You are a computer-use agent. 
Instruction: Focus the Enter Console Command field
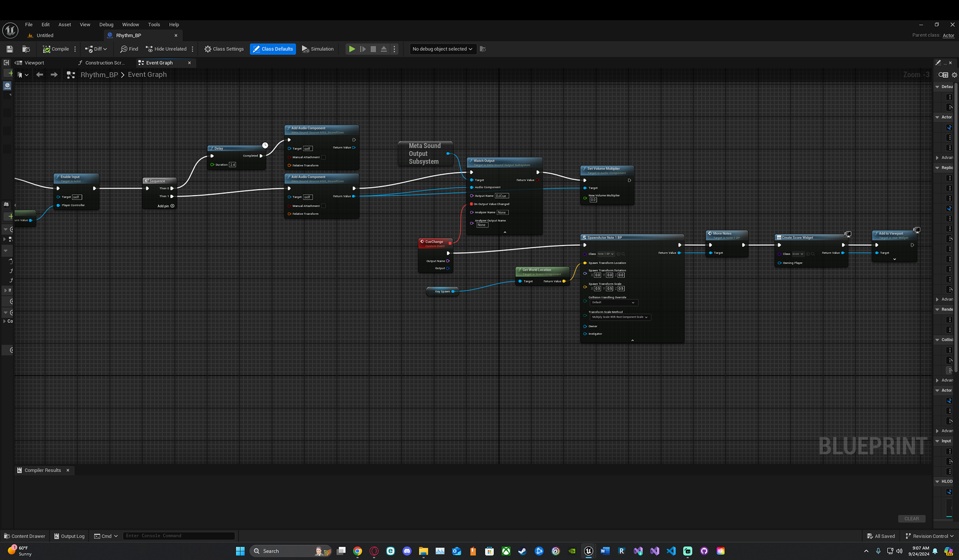click(x=179, y=536)
